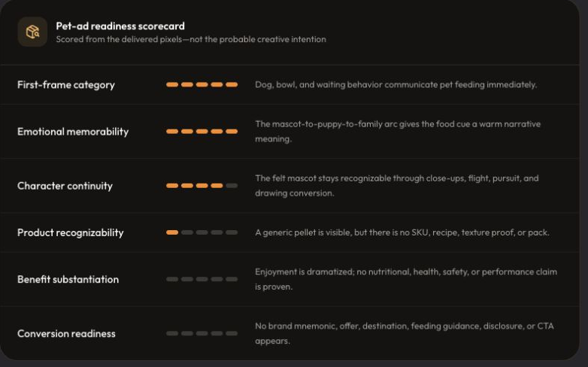Click the Product recognizability one-segment score bar
Image resolution: width=588 pixels, height=367 pixels.
pos(202,232)
